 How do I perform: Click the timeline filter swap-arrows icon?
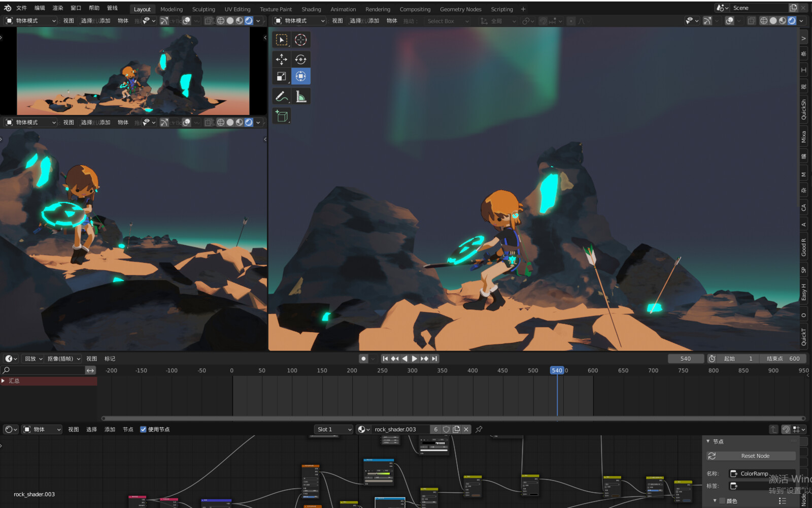click(x=90, y=370)
